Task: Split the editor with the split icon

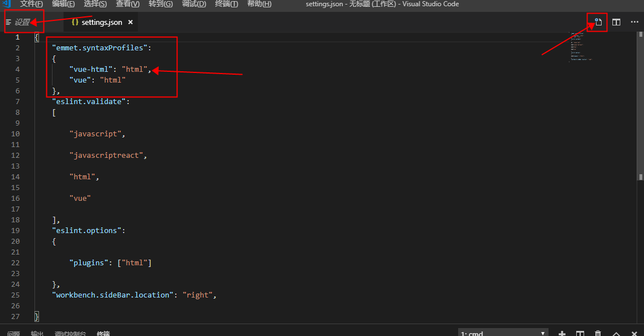Action: pyautogui.click(x=616, y=22)
